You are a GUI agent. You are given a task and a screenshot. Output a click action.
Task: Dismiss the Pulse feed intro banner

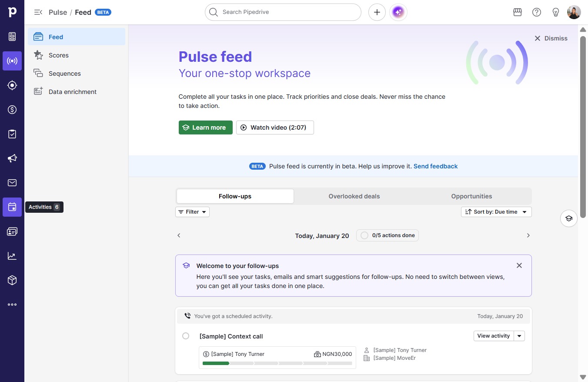tap(551, 38)
